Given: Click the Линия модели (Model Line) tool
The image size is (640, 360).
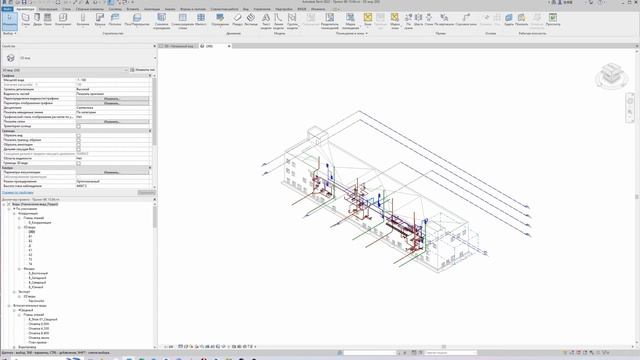Looking at the screenshot, I should [278, 21].
